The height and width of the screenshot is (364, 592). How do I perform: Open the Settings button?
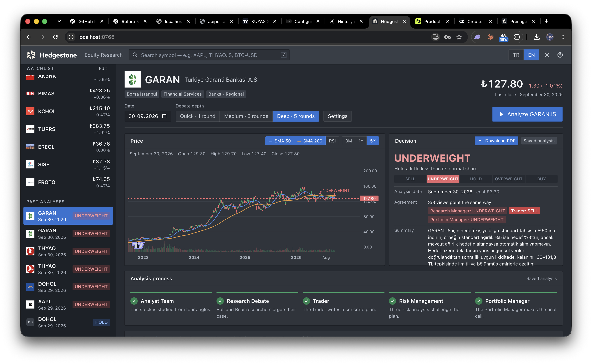(x=337, y=116)
